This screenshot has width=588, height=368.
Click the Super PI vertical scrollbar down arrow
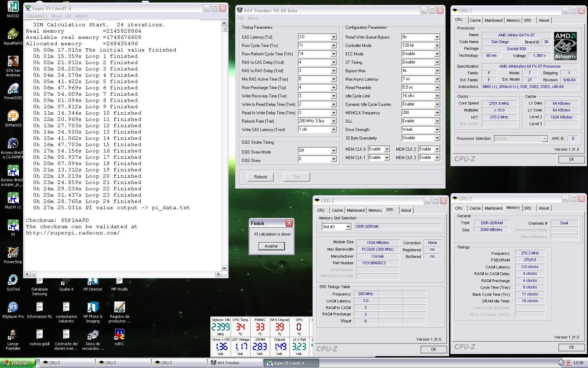[224, 268]
